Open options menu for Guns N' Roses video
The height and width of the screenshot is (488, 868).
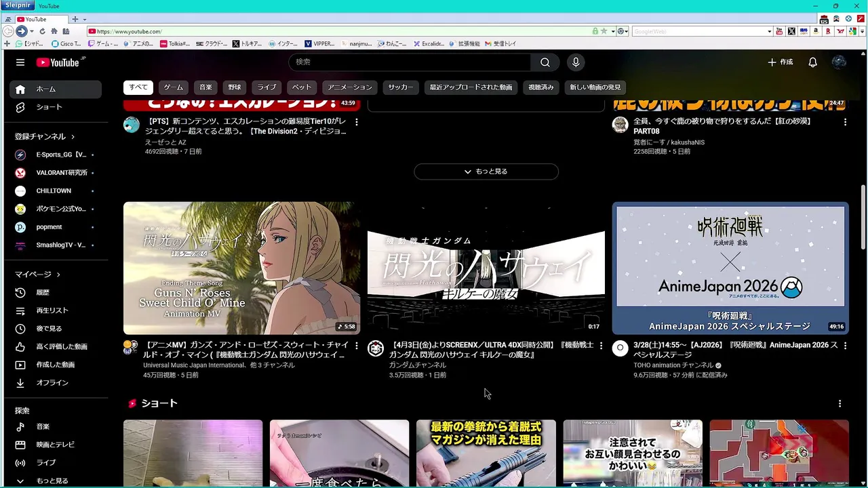click(356, 346)
